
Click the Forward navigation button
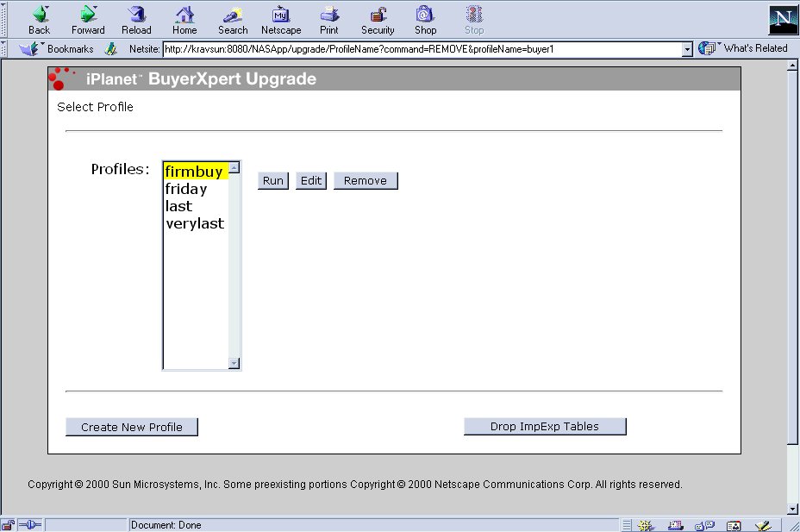[x=88, y=21]
